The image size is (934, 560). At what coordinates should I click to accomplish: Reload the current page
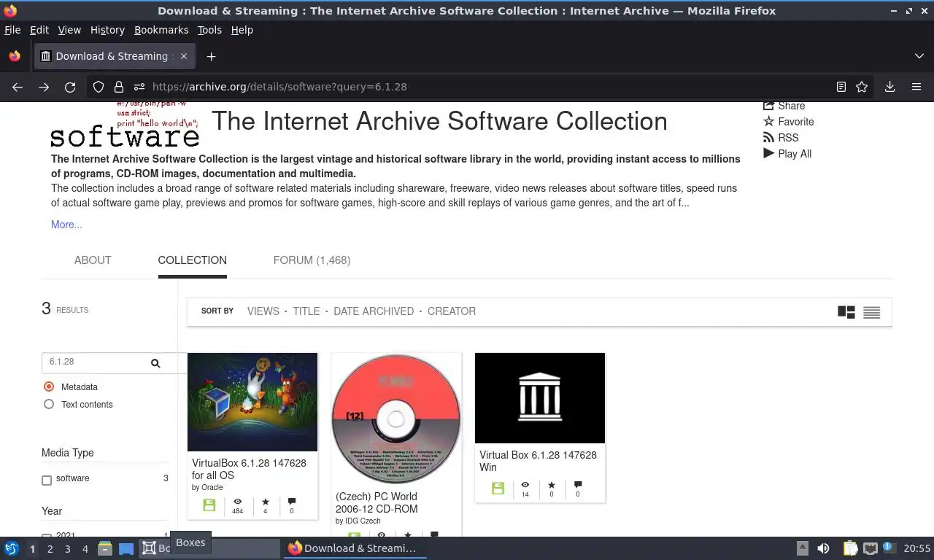click(x=70, y=87)
